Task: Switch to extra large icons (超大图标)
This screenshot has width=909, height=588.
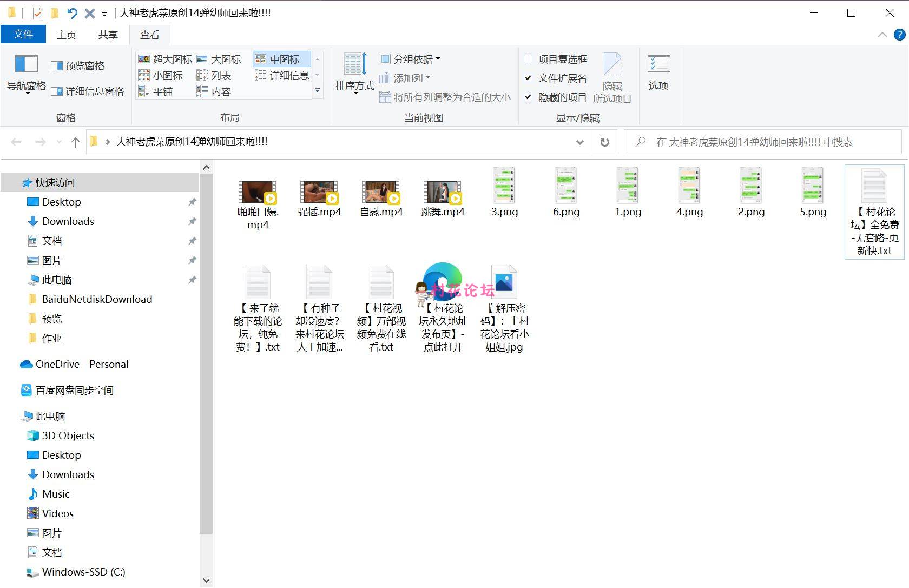Action: tap(166, 60)
